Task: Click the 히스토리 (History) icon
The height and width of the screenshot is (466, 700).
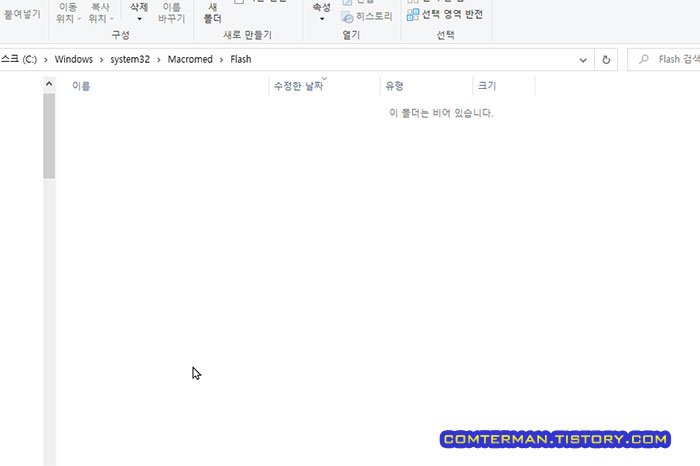Action: click(x=347, y=17)
